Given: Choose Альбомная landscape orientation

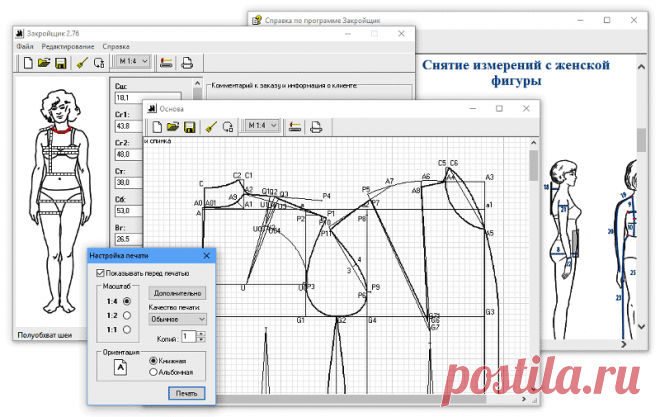Looking at the screenshot, I should tap(153, 372).
